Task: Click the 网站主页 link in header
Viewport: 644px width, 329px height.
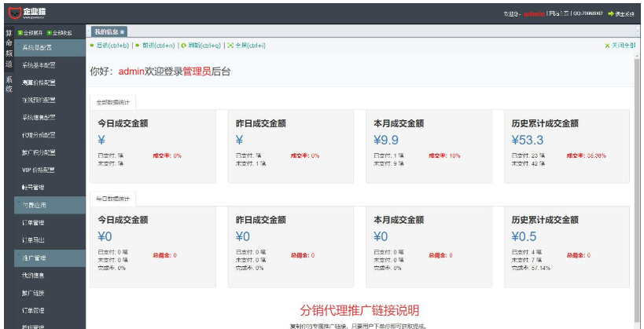Action: pyautogui.click(x=559, y=13)
